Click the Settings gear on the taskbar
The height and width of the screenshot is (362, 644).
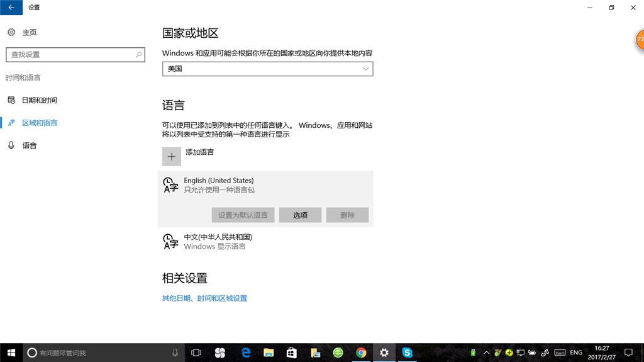coord(384,353)
